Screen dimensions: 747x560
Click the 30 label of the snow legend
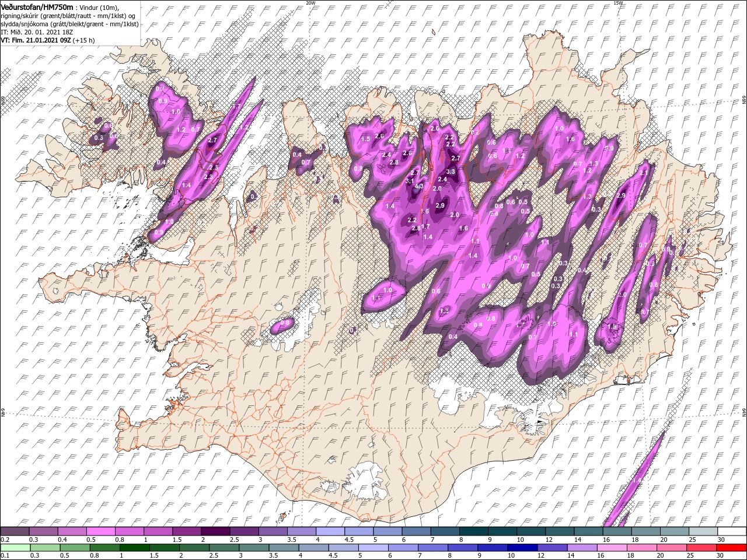[x=721, y=540]
